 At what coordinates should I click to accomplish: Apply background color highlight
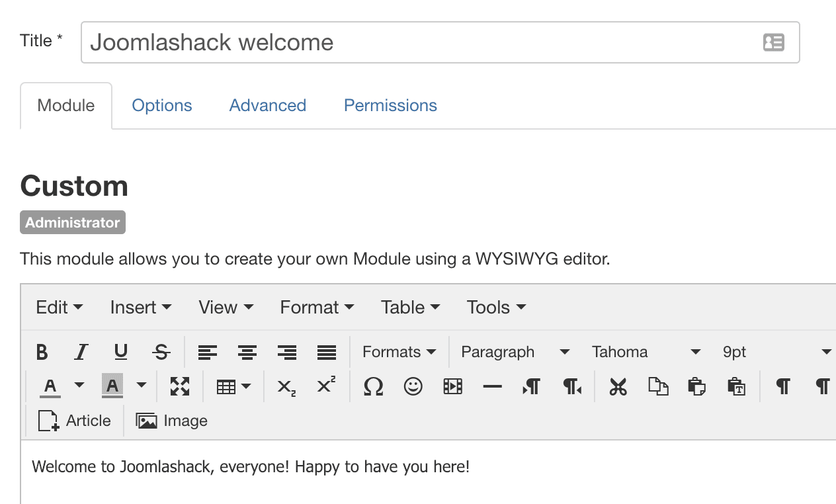pyautogui.click(x=112, y=386)
